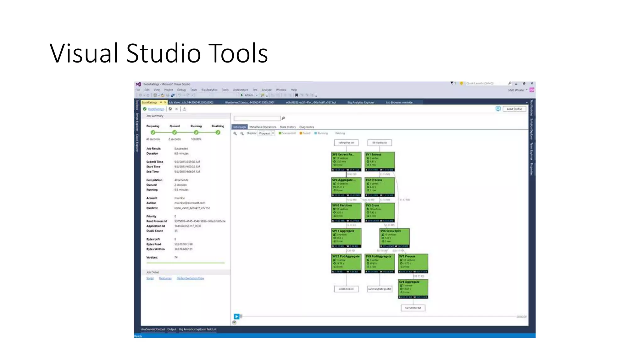The image size is (644, 362).
Task: Click the Open File folder icon in toolbar
Action: click(x=163, y=95)
